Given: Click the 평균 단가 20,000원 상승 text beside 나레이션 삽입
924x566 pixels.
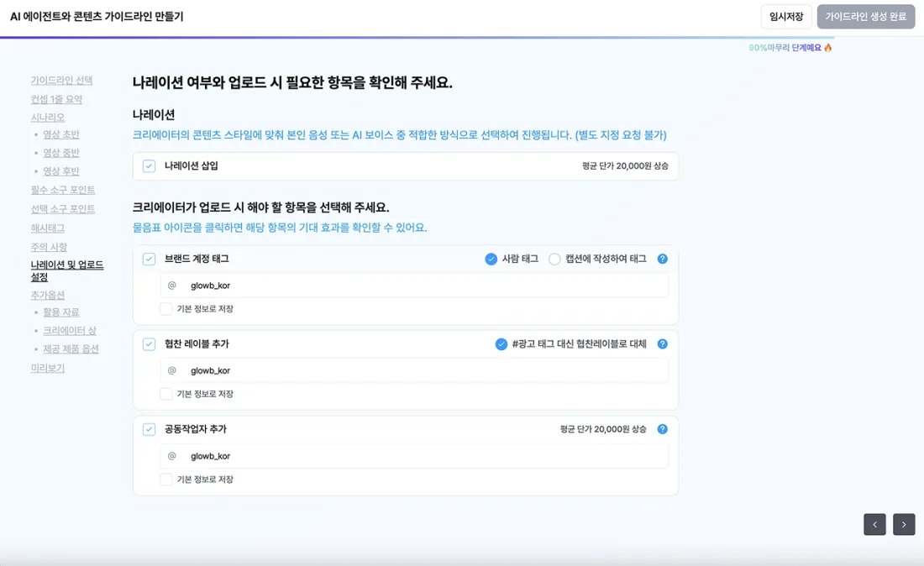Looking at the screenshot, I should point(625,166).
